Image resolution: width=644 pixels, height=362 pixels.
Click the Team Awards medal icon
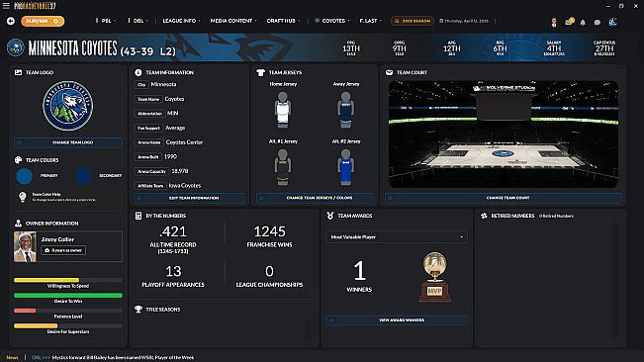point(329,216)
